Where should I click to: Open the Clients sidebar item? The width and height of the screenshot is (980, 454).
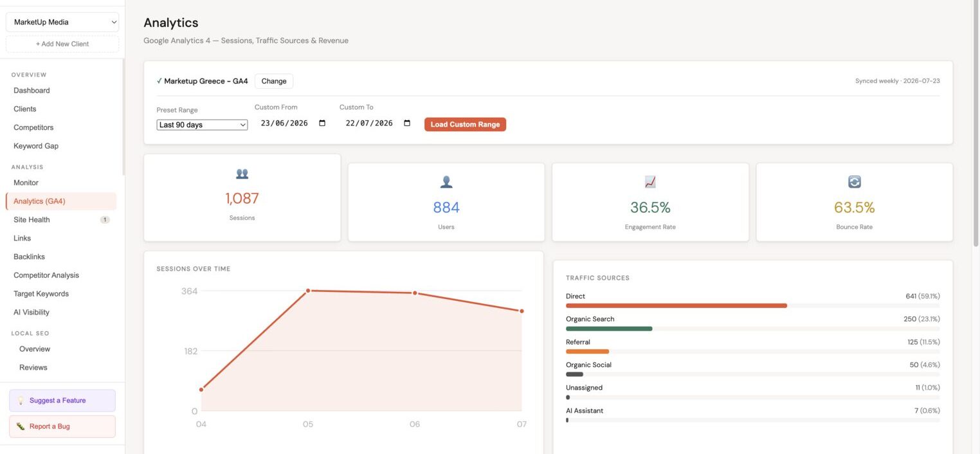[x=25, y=109]
